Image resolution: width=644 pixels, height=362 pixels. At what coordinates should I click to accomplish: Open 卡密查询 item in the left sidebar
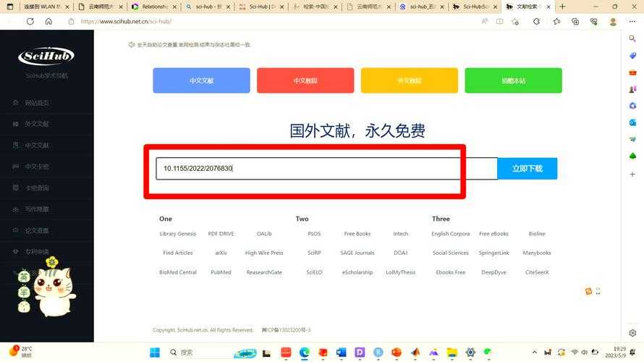[x=37, y=188]
